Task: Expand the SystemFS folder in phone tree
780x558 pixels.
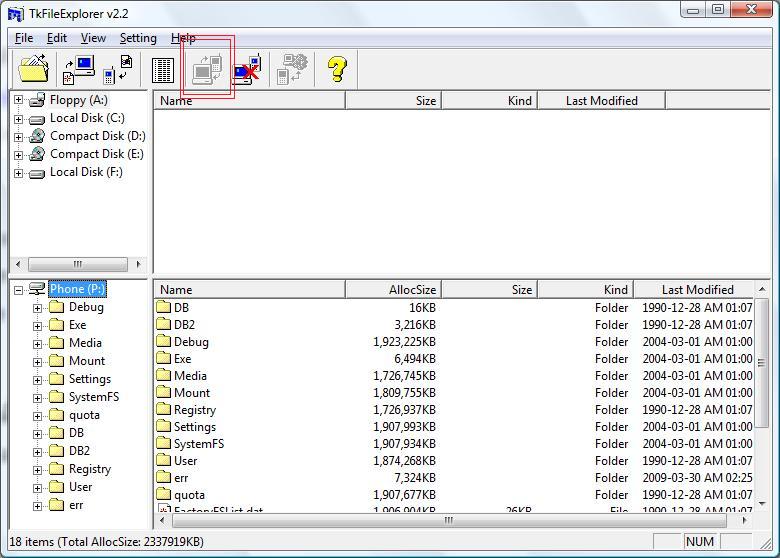Action: click(37, 398)
